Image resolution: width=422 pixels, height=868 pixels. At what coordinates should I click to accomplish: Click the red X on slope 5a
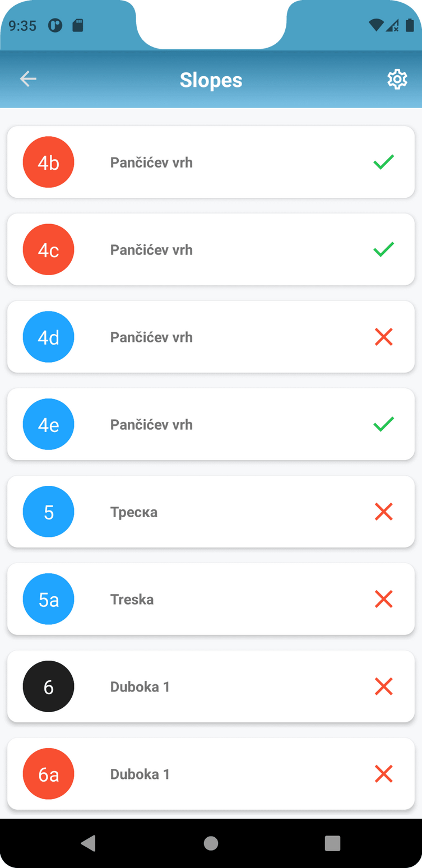coord(383,599)
